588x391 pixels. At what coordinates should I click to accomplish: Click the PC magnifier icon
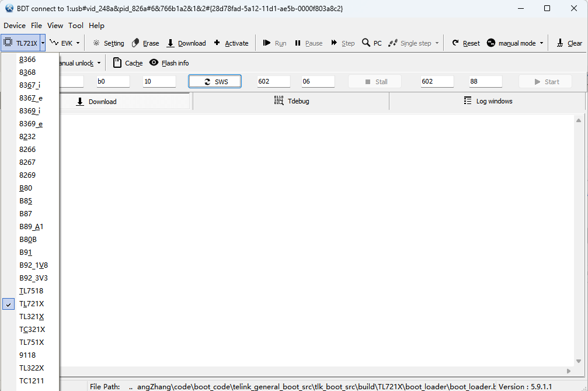pyautogui.click(x=366, y=43)
